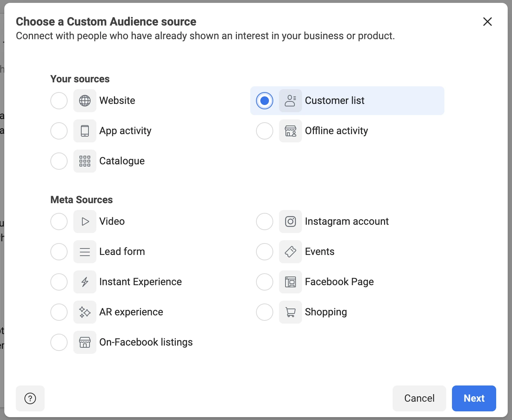
Task: Click the lightning bolt Instant Experience icon
Action: 85,282
